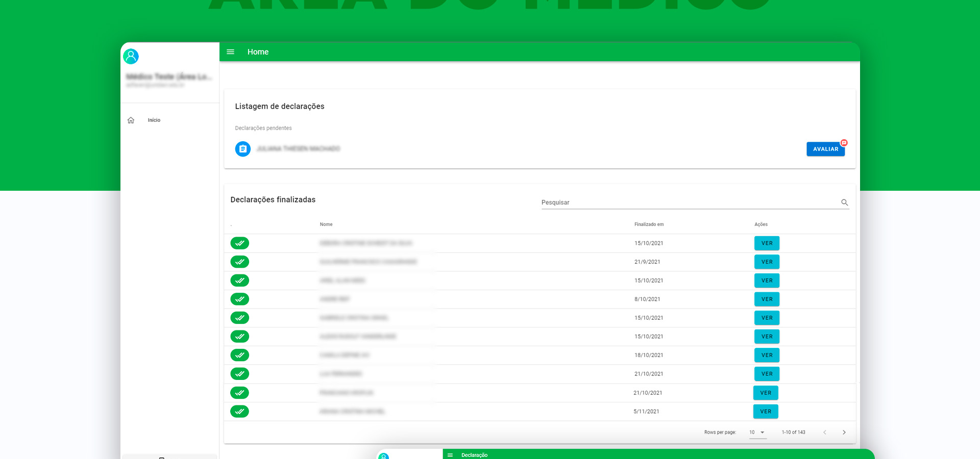This screenshot has width=980, height=459.
Task: Click Ver for the 18/10/2021 declaration
Action: (767, 355)
